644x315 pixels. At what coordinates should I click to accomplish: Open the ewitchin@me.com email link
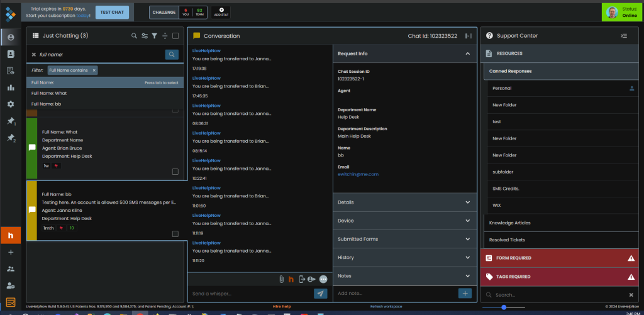pyautogui.click(x=358, y=174)
